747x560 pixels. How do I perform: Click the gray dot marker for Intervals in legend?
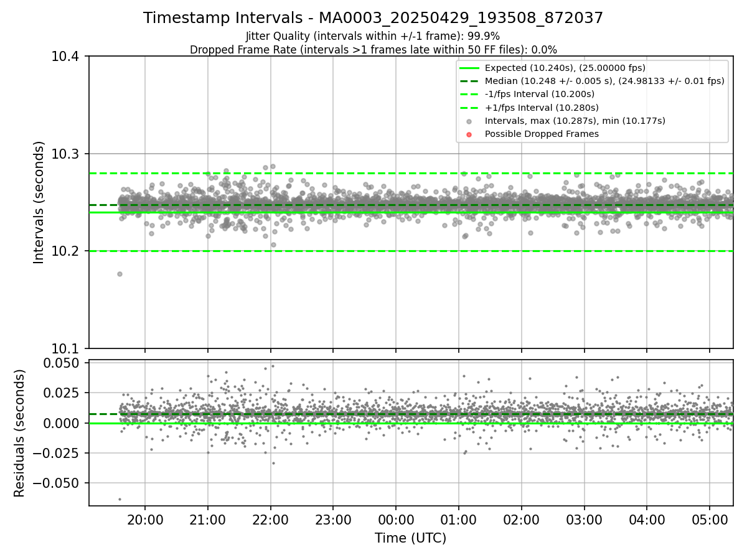tap(469, 121)
